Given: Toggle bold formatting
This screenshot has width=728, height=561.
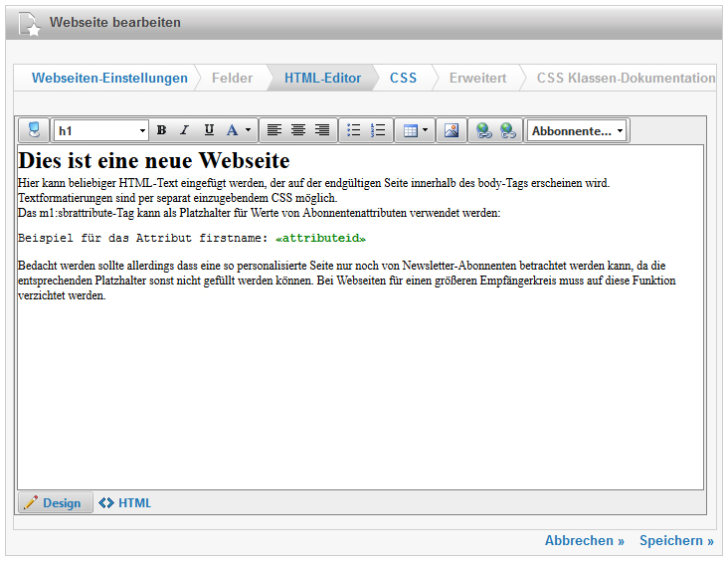Looking at the screenshot, I should (x=161, y=130).
